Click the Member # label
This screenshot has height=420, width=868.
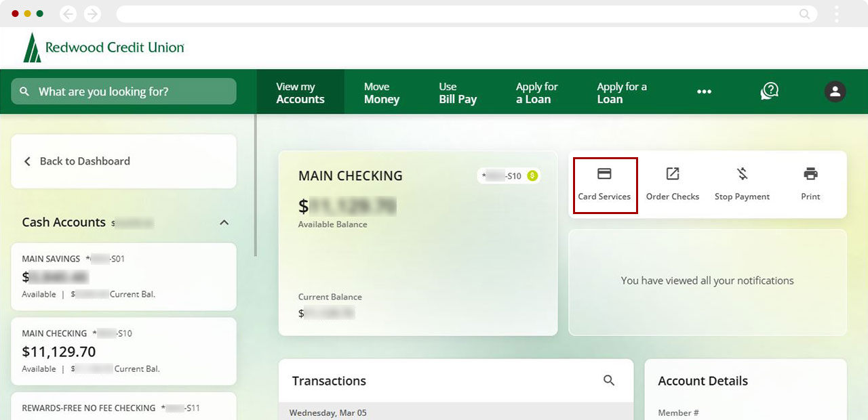(x=678, y=413)
